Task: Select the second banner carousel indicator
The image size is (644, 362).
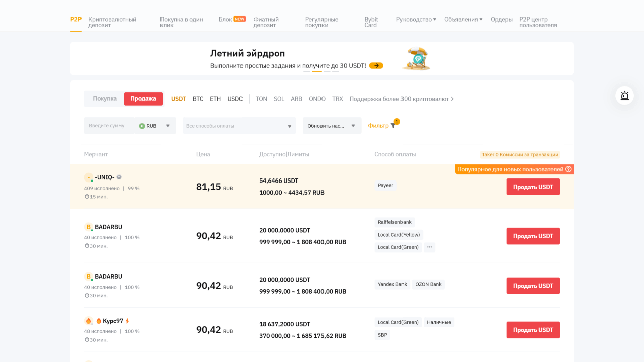Action: tap(316, 71)
